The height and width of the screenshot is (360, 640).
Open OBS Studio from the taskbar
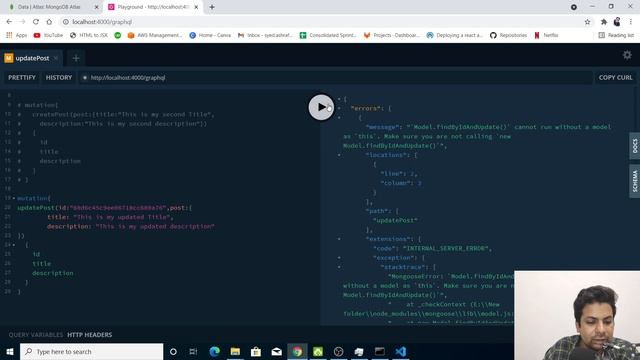pyautogui.click(x=338, y=351)
